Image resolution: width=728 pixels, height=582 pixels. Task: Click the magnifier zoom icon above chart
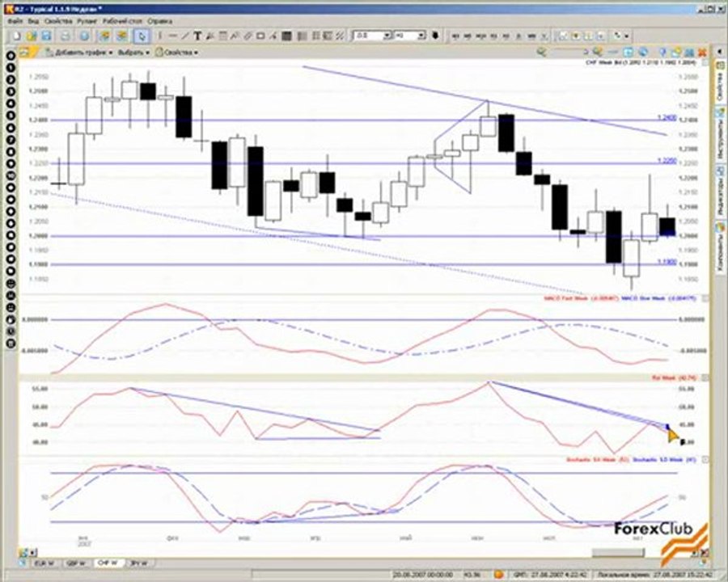tap(541, 52)
